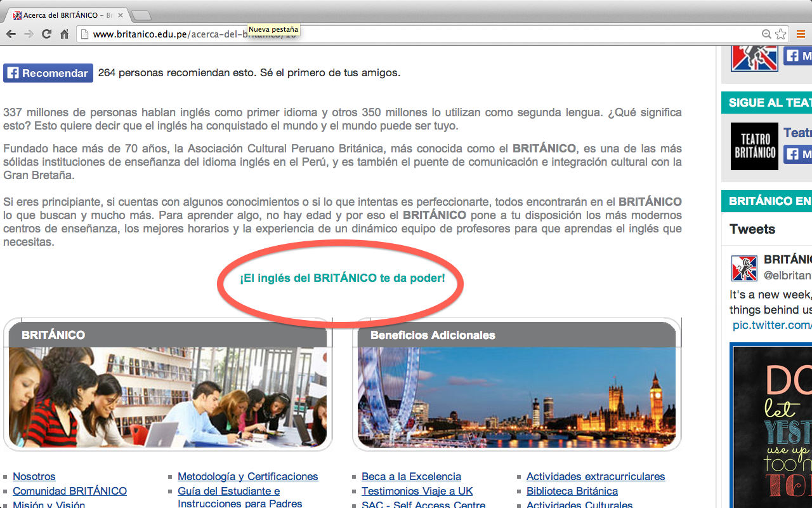The image size is (812, 508).
Task: Click the pic.twitter.com link in the tweet
Action: tap(772, 325)
